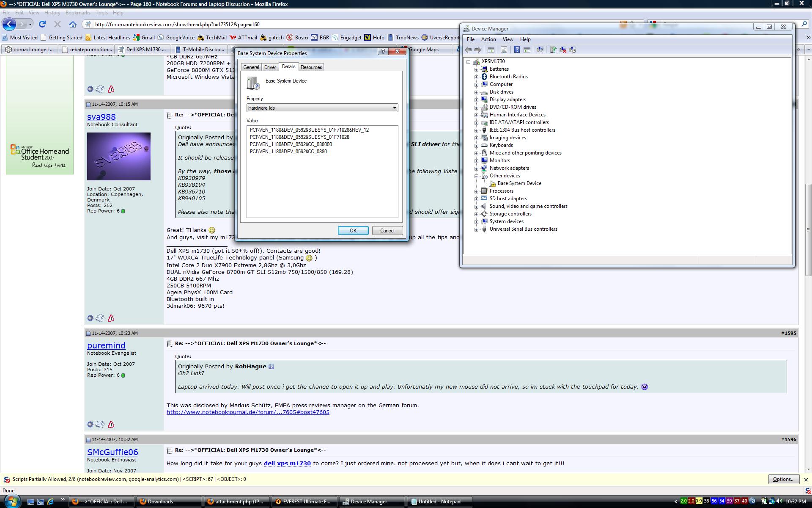The image size is (812, 508).
Task: Click the dell xps m1730 inline link
Action: (x=287, y=464)
